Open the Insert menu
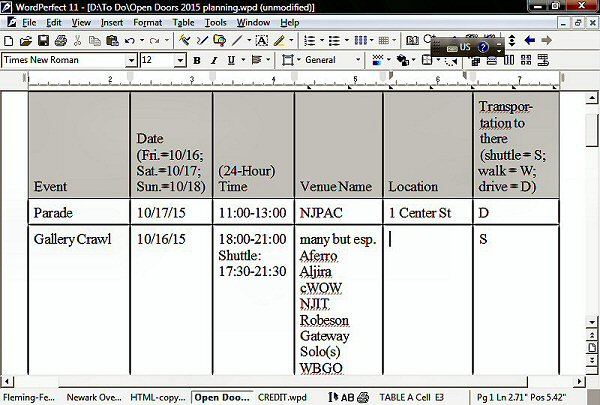 [112, 23]
